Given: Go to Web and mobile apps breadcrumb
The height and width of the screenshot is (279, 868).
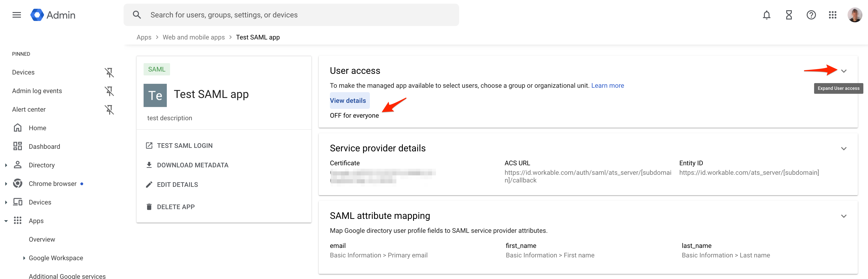Looking at the screenshot, I should pyautogui.click(x=193, y=37).
